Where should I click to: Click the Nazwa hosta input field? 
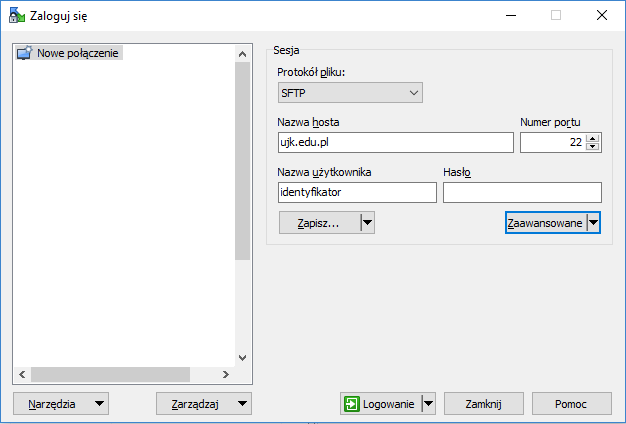point(395,143)
